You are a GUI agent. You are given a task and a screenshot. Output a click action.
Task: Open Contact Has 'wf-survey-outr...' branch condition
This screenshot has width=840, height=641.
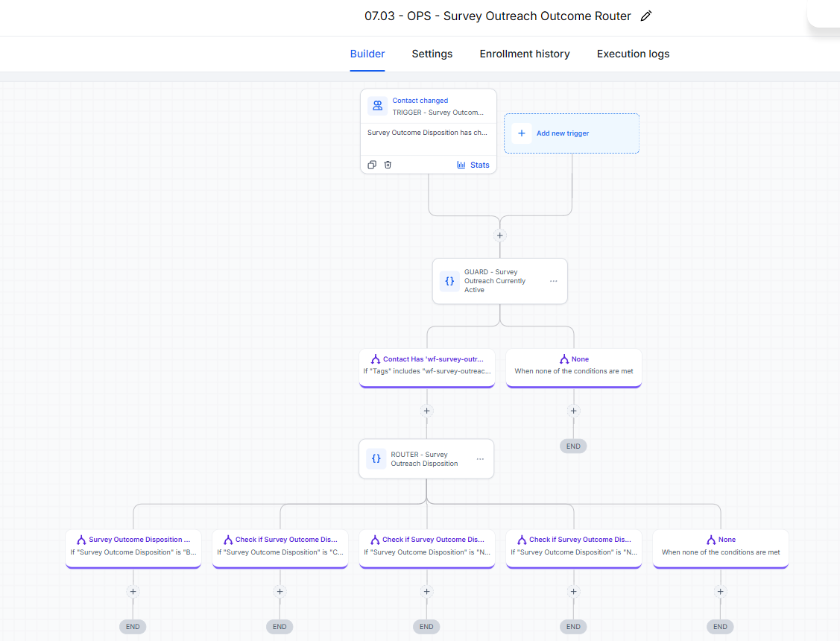click(427, 368)
